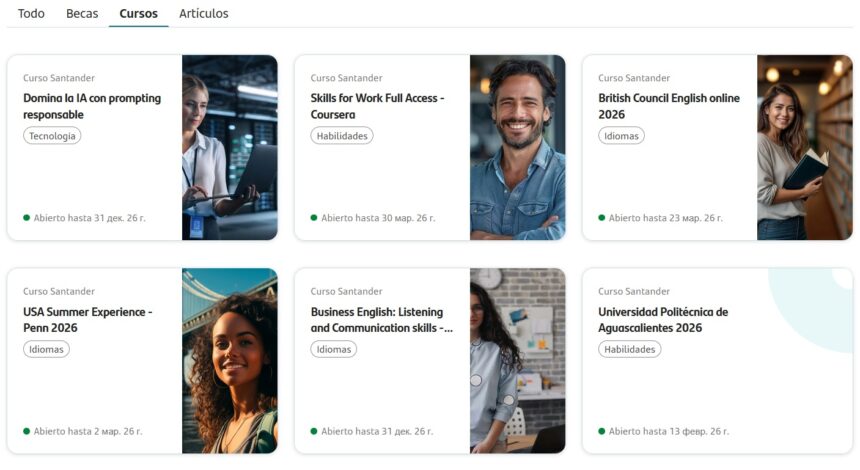Click the Tecnología tag
This screenshot has height=470, width=860.
[x=52, y=135]
